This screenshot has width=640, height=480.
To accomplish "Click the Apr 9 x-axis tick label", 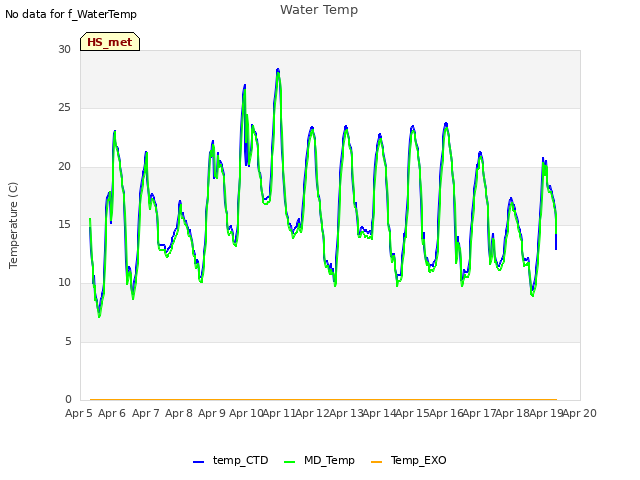I will pos(212,413).
